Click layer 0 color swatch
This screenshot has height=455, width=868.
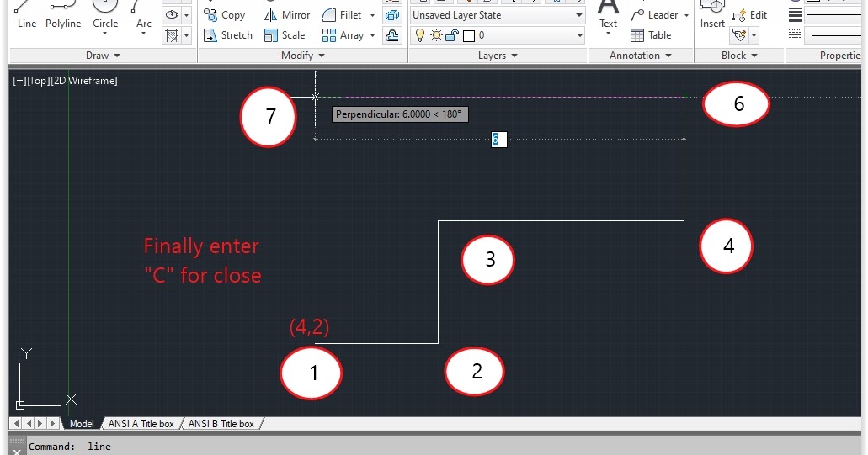469,36
